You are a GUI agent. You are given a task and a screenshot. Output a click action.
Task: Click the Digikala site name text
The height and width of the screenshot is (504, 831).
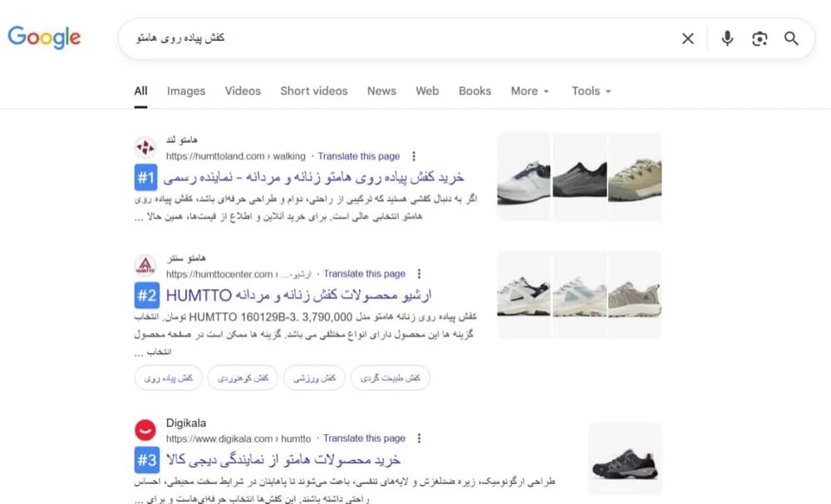pyautogui.click(x=186, y=423)
